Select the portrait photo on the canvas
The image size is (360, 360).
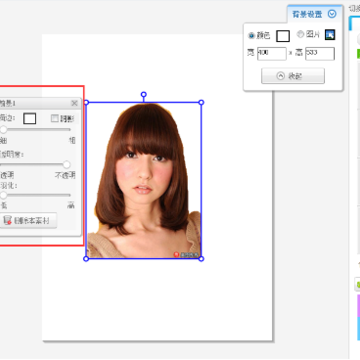coord(144,180)
